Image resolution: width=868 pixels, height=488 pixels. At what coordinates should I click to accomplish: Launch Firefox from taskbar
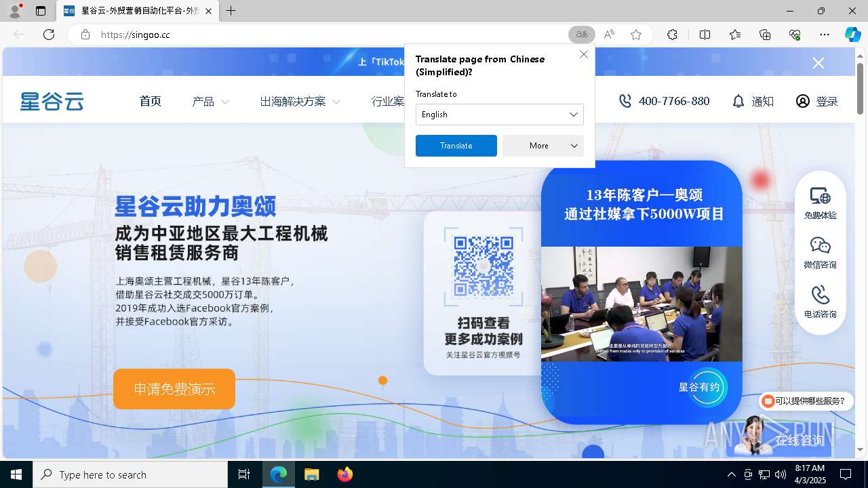(x=345, y=474)
